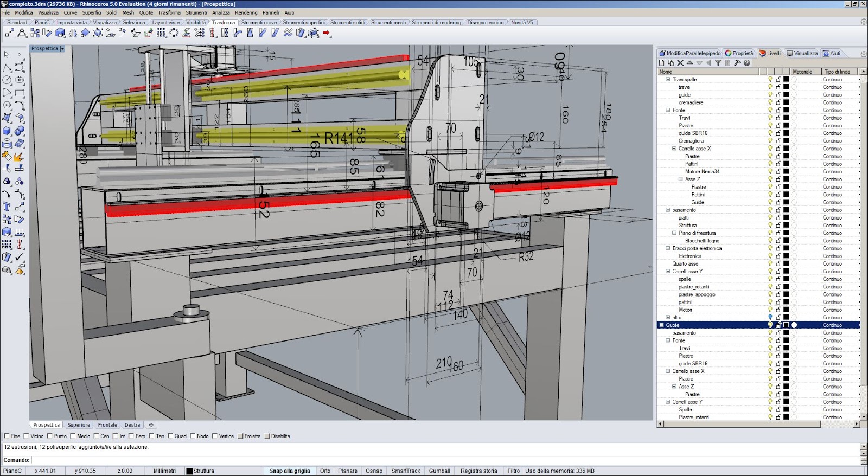Click the new layer icon in Livelli panel
Screen dimensions: 868x476
(662, 63)
